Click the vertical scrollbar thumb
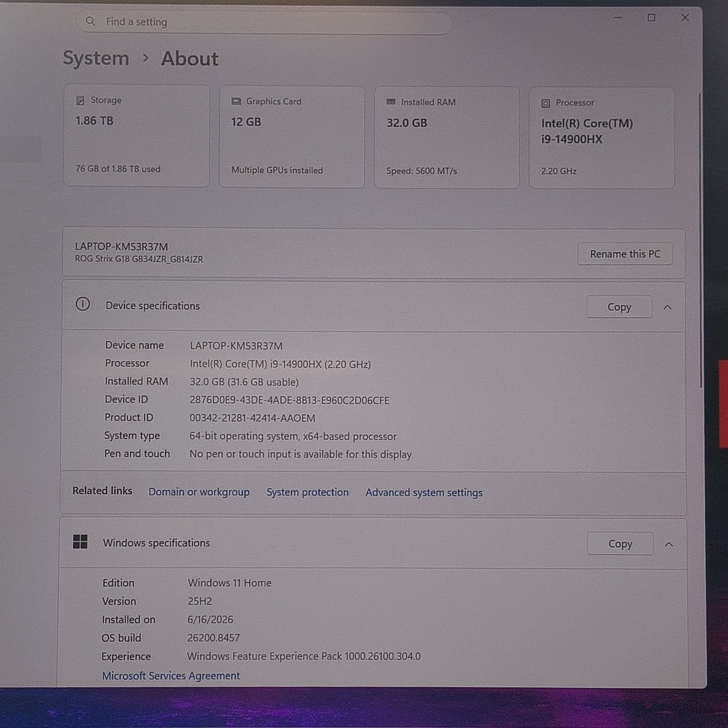This screenshot has height=728, width=728. tap(700, 241)
